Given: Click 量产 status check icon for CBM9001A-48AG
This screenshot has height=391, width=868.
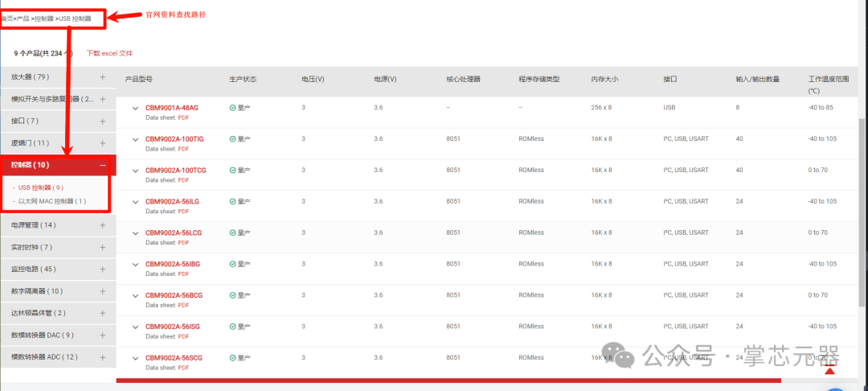Looking at the screenshot, I should click(232, 108).
